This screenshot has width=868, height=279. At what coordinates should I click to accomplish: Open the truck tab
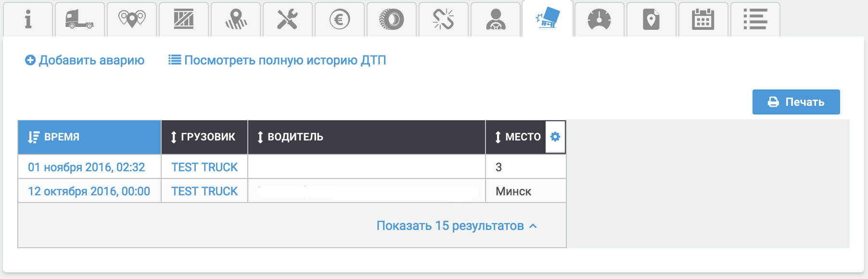tap(79, 20)
